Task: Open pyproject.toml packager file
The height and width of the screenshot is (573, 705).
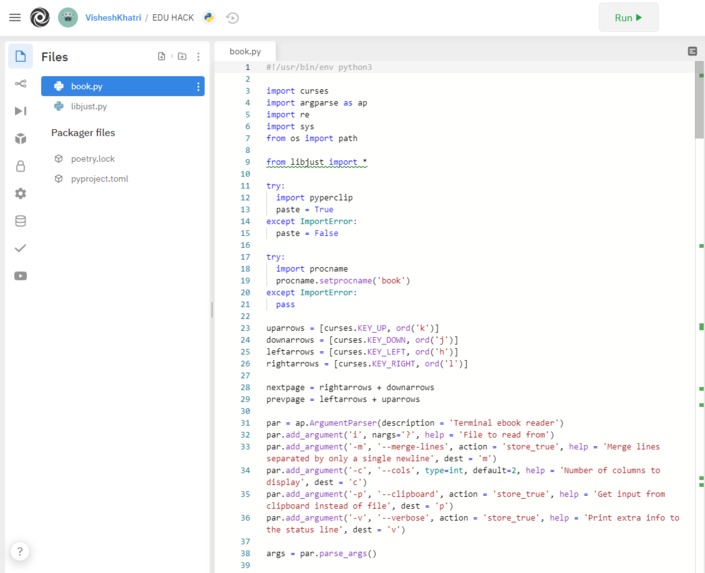Action: pos(99,179)
